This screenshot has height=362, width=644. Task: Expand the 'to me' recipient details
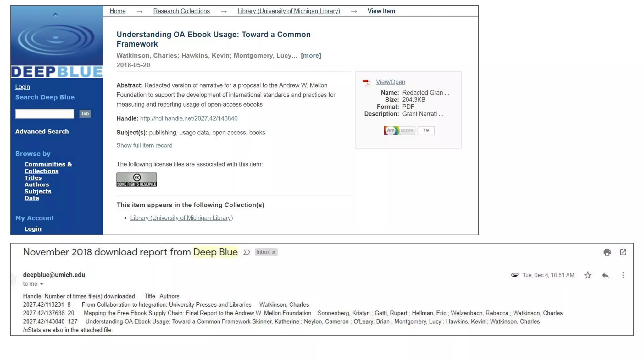[x=42, y=284]
